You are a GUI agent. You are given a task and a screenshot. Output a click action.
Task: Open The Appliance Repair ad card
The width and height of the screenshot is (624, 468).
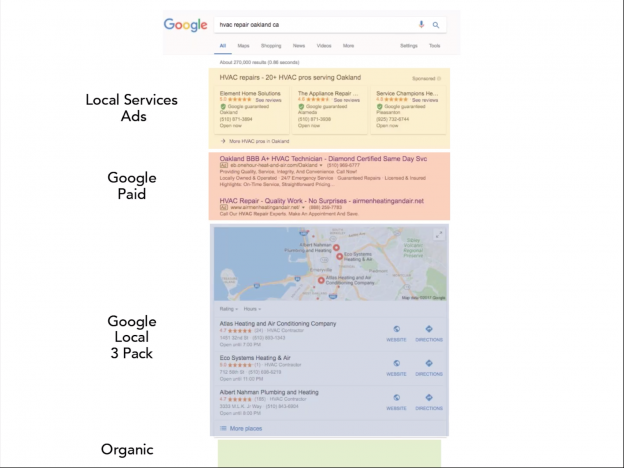330,110
